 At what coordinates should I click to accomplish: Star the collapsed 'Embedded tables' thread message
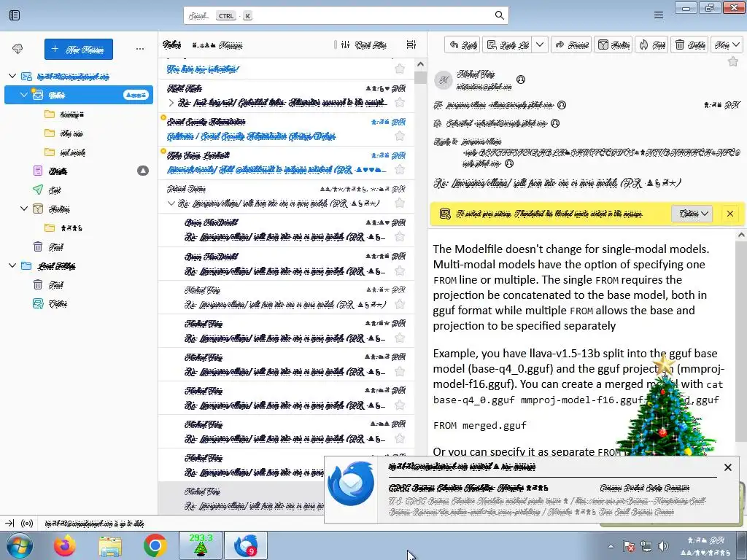coord(400,102)
